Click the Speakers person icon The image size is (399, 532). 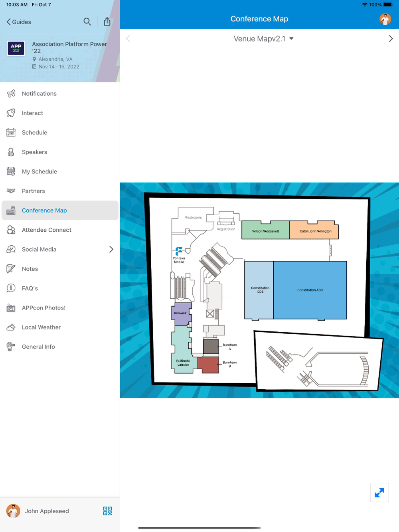pos(11,152)
